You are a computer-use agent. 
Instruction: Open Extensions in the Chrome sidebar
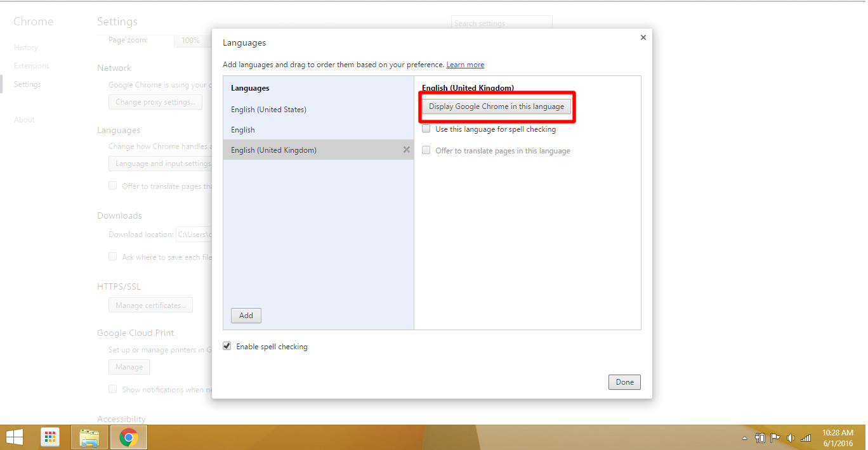point(32,66)
